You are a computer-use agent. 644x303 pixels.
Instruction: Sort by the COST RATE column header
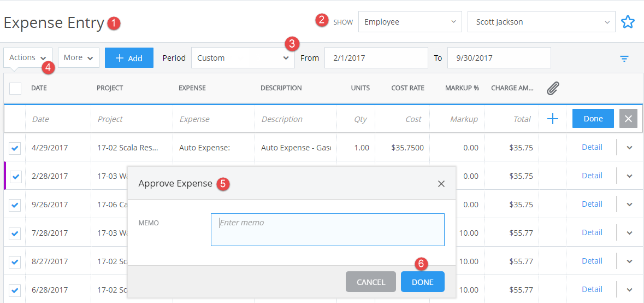pos(408,88)
